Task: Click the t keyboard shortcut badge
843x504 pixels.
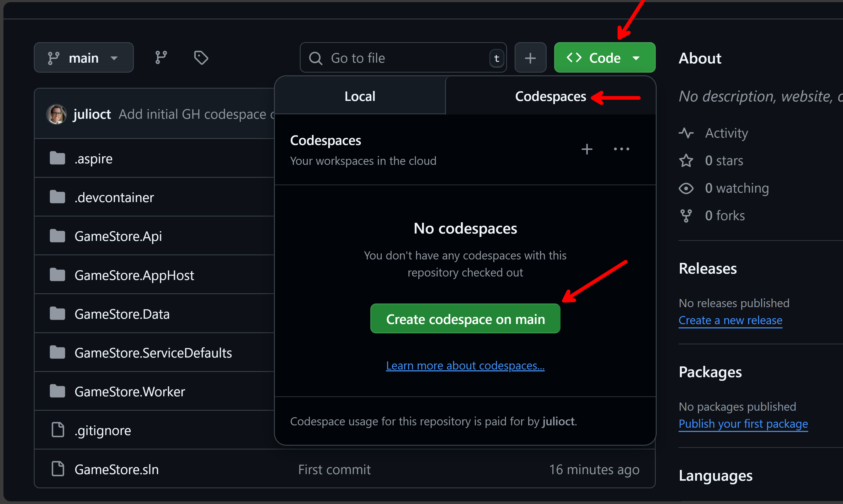Action: pos(497,58)
